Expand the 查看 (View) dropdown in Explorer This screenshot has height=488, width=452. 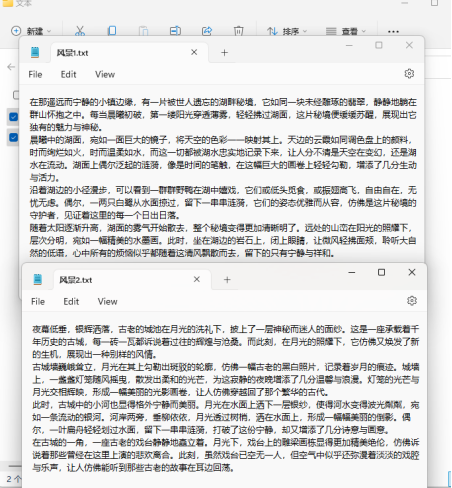(346, 31)
